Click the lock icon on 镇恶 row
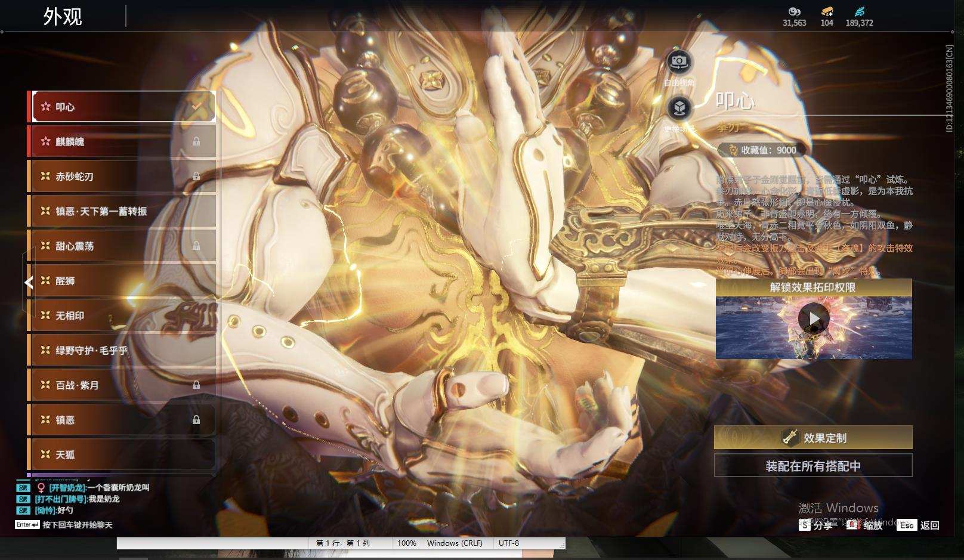Viewport: 964px width, 560px height. point(196,420)
